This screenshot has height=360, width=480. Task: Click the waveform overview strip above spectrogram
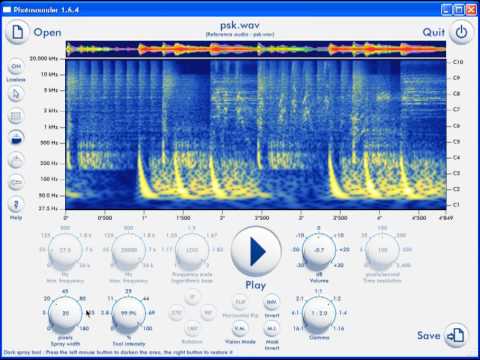(x=256, y=49)
